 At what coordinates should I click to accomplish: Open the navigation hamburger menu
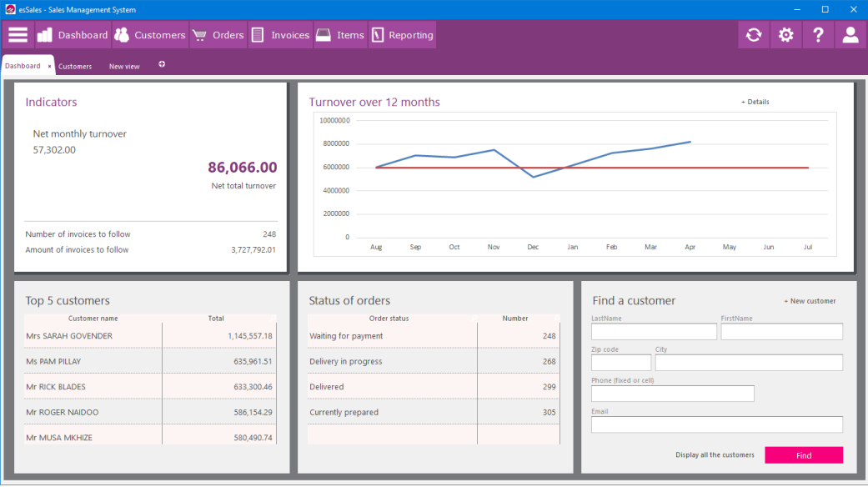(x=18, y=34)
